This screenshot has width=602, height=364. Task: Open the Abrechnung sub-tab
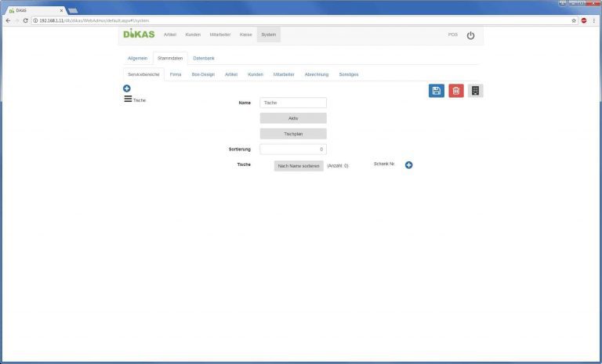(x=317, y=74)
